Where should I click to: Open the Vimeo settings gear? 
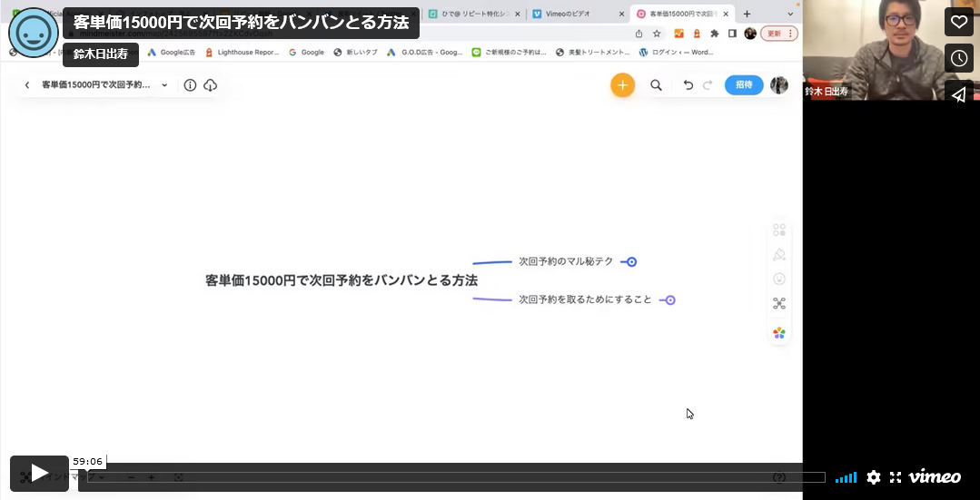point(874,477)
